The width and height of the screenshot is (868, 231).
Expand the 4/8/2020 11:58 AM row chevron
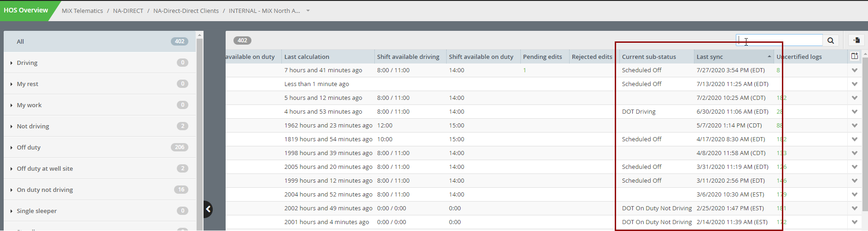pos(855,153)
